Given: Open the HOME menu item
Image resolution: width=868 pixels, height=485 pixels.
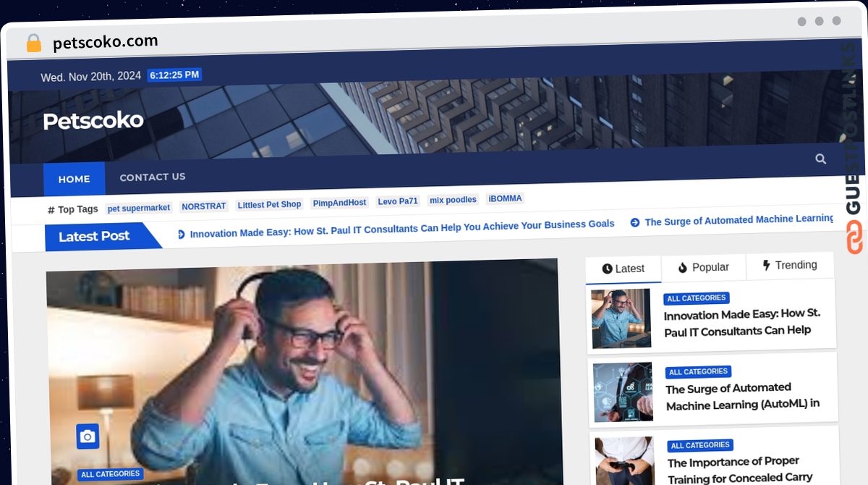Looking at the screenshot, I should tap(74, 179).
